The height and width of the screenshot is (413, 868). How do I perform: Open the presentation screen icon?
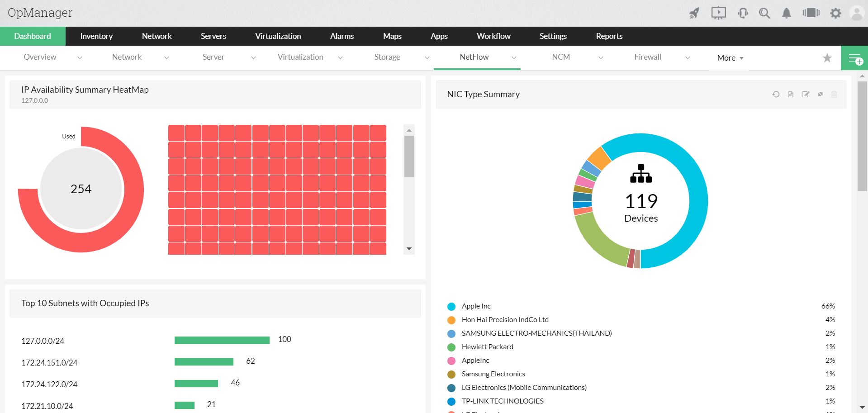[718, 13]
